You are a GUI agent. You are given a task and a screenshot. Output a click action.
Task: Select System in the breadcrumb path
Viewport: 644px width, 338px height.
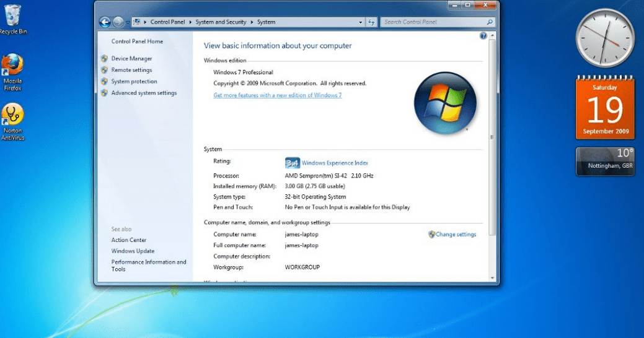pos(266,22)
